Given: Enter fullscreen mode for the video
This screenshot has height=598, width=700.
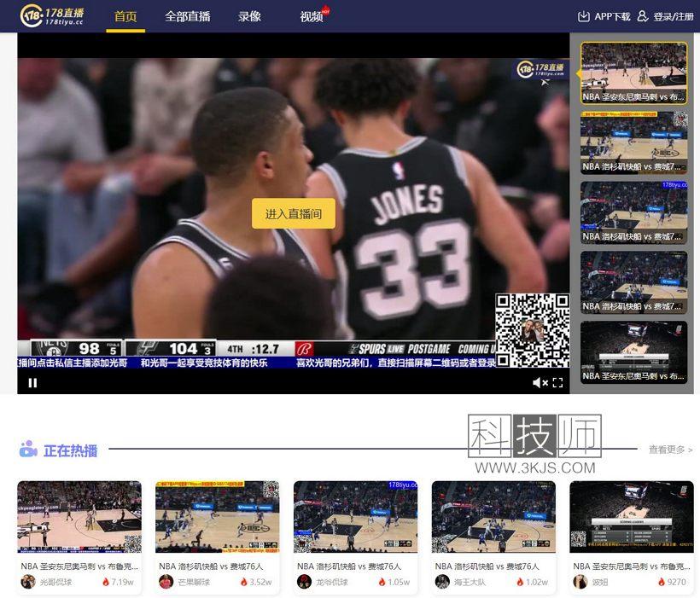Looking at the screenshot, I should coord(557,382).
